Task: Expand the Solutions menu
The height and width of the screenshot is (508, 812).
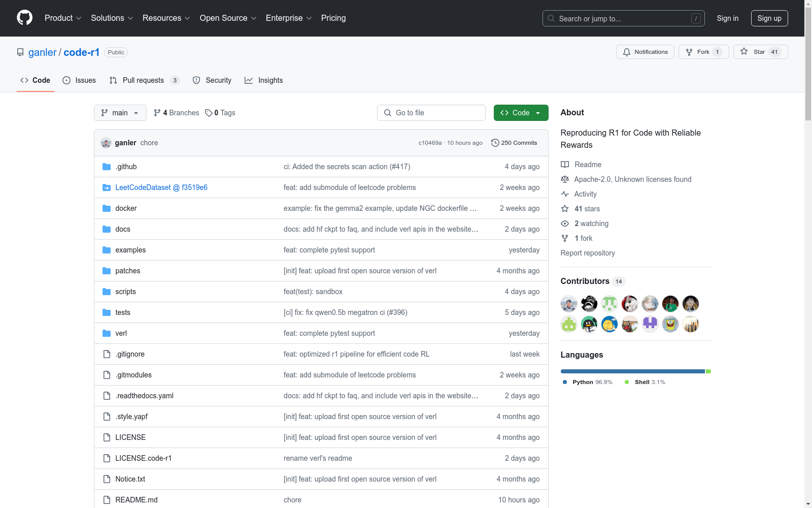Action: (x=112, y=18)
